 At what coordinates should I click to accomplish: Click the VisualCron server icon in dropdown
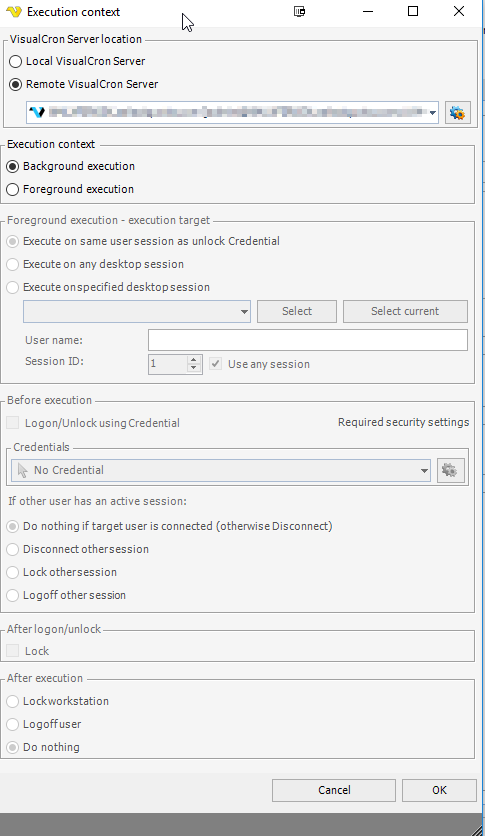point(37,112)
